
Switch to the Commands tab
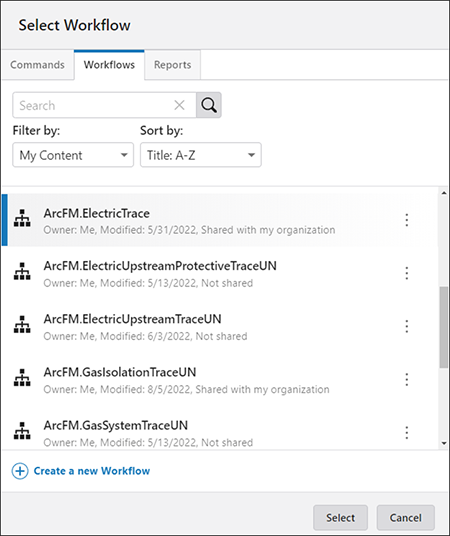tap(37, 65)
